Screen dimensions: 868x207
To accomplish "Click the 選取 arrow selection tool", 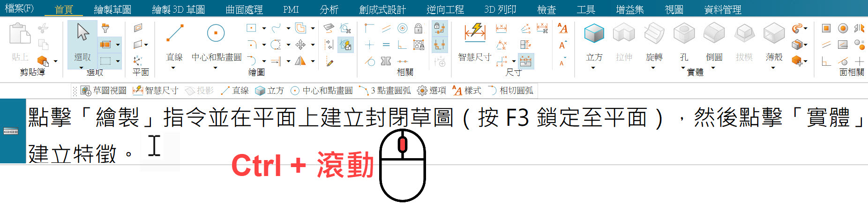I will click(83, 42).
